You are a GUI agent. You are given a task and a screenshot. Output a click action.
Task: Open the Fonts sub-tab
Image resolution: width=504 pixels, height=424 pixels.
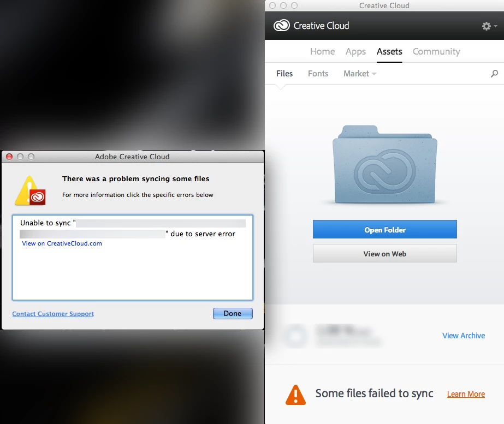click(318, 74)
